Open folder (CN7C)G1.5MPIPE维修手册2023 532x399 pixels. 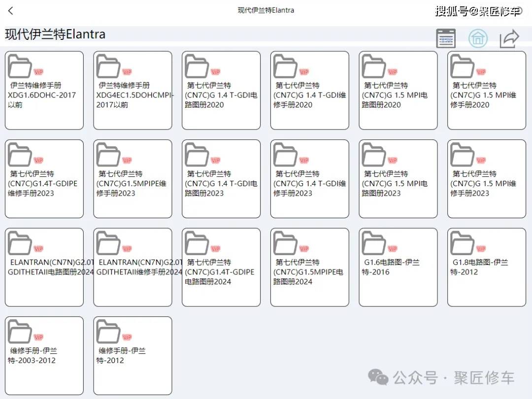133,179
